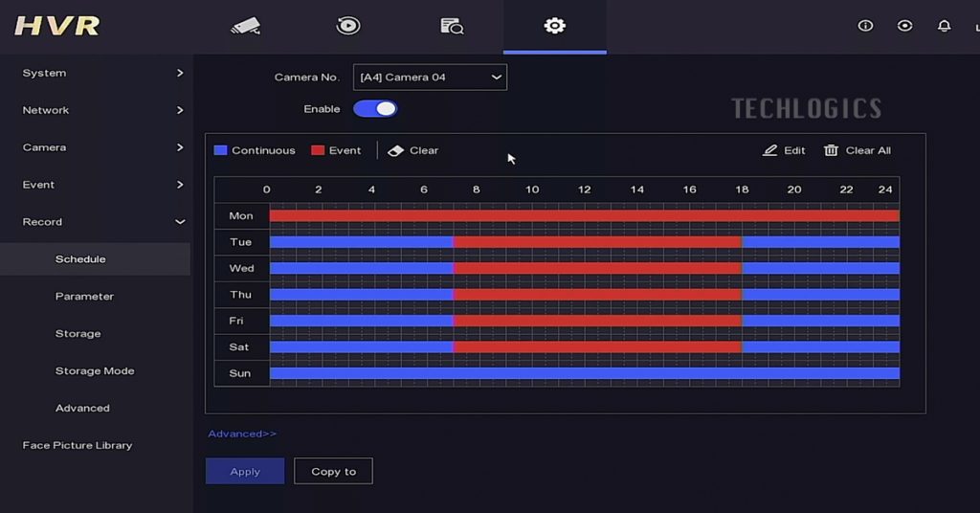Open the alarm bell notifications
The height and width of the screenshot is (513, 980).
click(944, 26)
